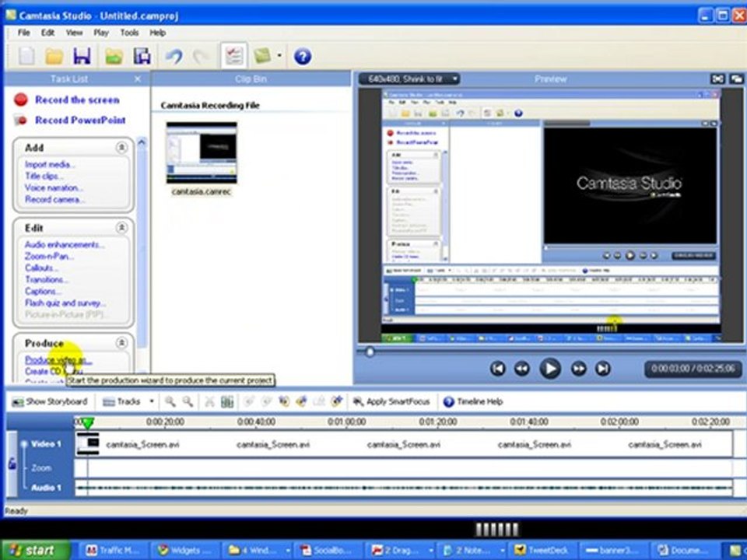Screen dimensions: 747x560
Task: Save project with the blue floppy icon
Action: click(82, 56)
